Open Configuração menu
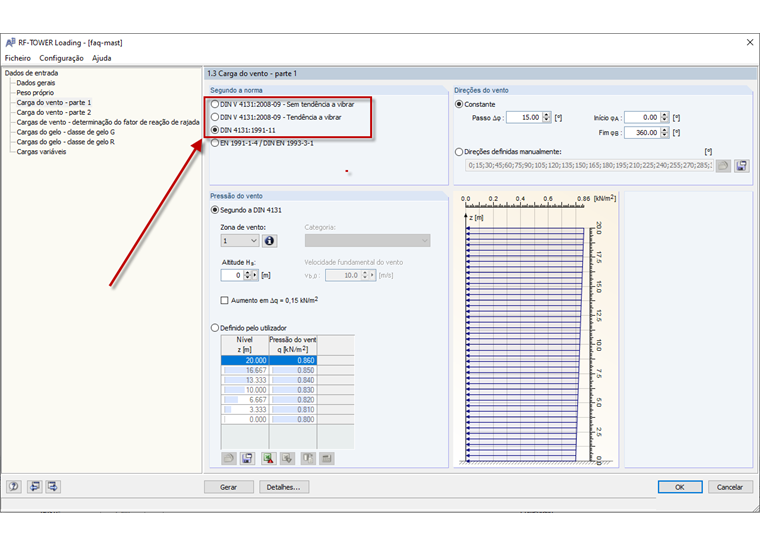760x546 pixels. coord(61,58)
